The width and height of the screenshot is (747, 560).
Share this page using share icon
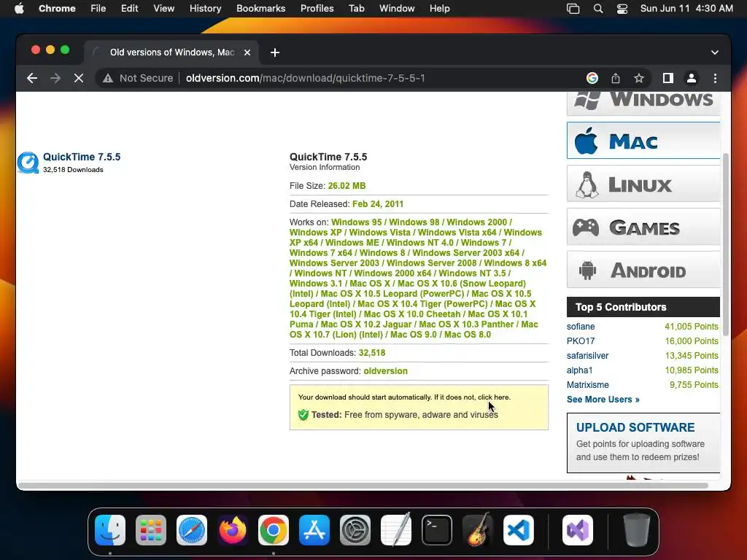tap(616, 78)
